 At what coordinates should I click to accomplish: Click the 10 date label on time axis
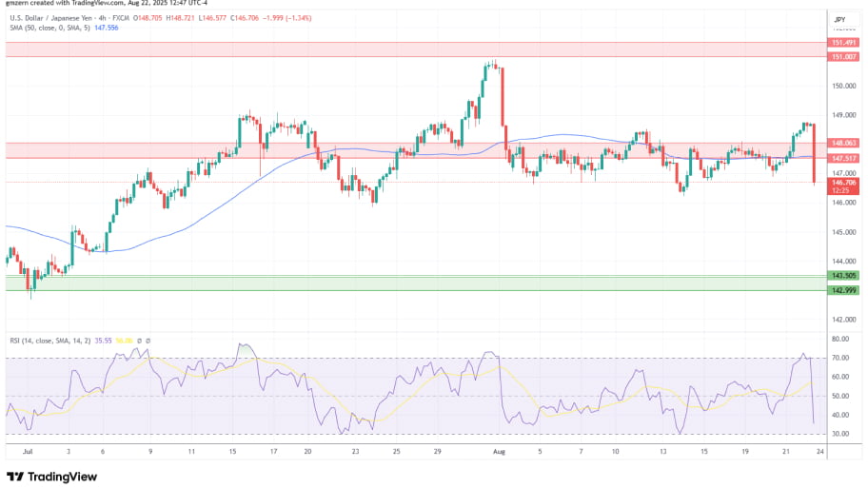click(615, 452)
